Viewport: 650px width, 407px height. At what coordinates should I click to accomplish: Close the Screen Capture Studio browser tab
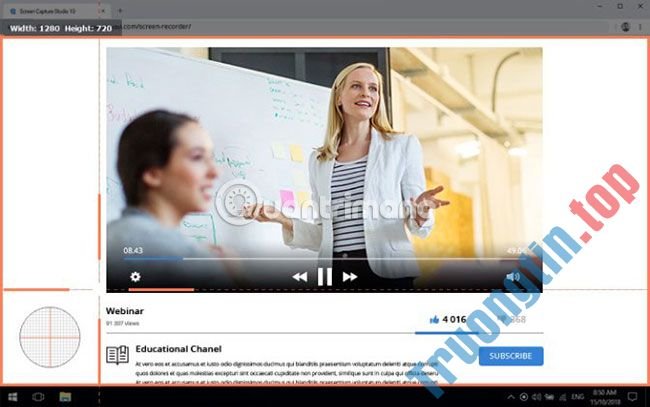(103, 11)
